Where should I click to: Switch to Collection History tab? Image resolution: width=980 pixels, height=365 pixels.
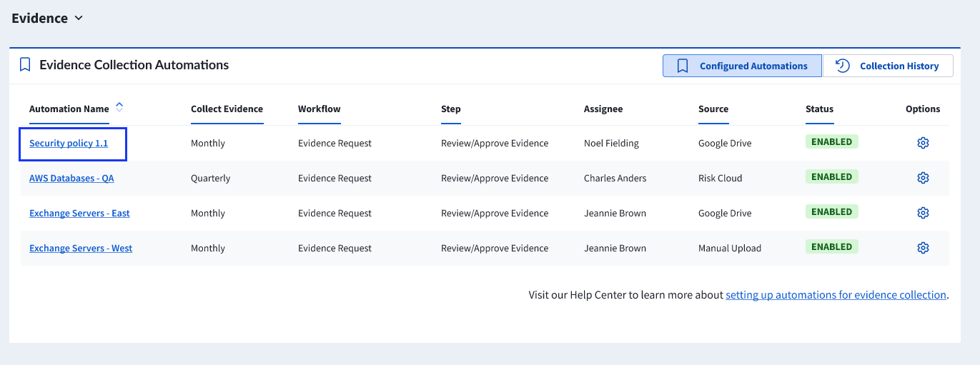tap(888, 66)
